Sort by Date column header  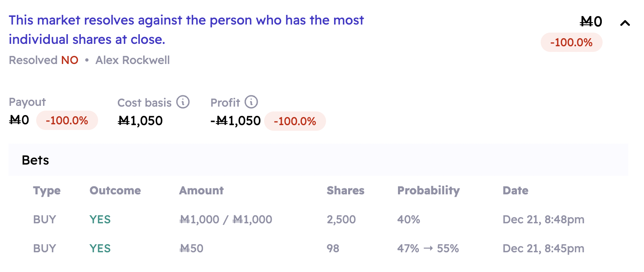(515, 191)
